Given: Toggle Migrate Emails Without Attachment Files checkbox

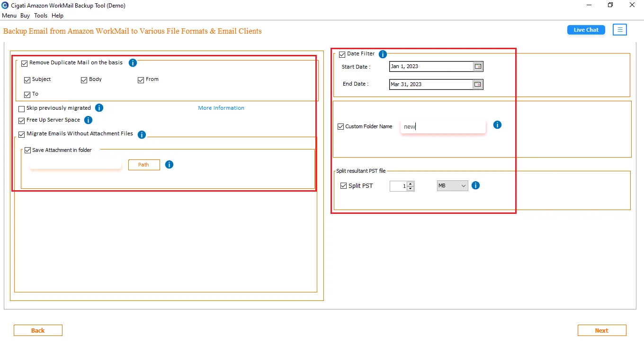Looking at the screenshot, I should tap(22, 134).
